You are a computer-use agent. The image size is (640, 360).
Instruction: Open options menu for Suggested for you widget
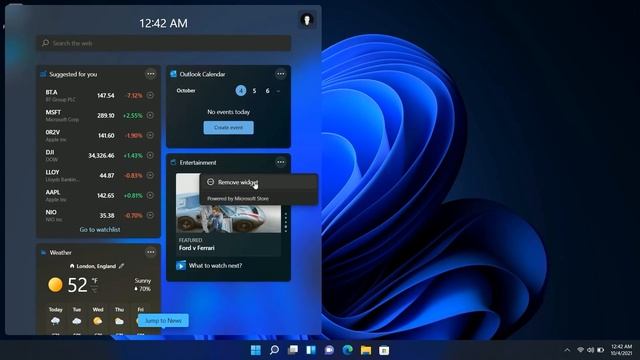(x=151, y=74)
